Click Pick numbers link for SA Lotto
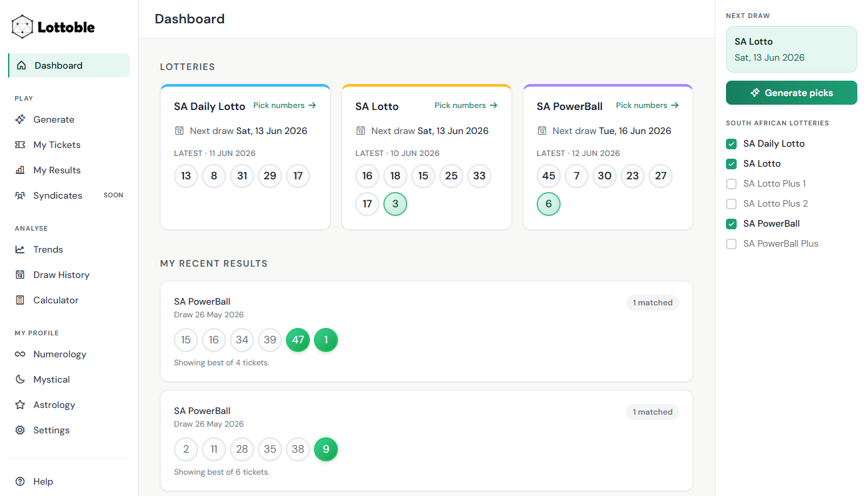Image resolution: width=868 pixels, height=496 pixels. tap(466, 105)
